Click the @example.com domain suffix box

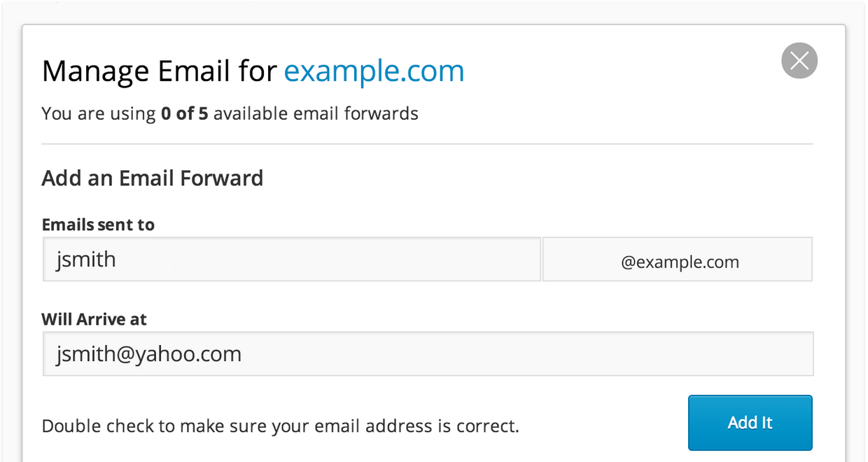(678, 260)
